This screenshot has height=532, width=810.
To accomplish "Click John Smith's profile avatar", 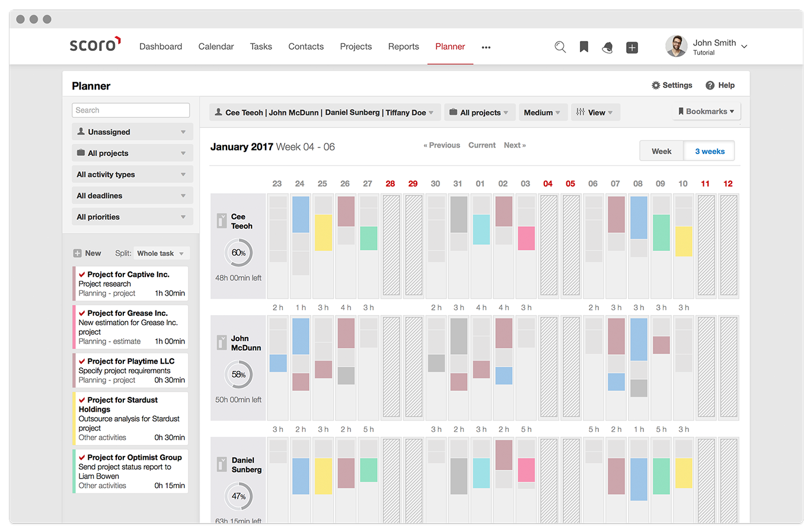I will point(676,46).
